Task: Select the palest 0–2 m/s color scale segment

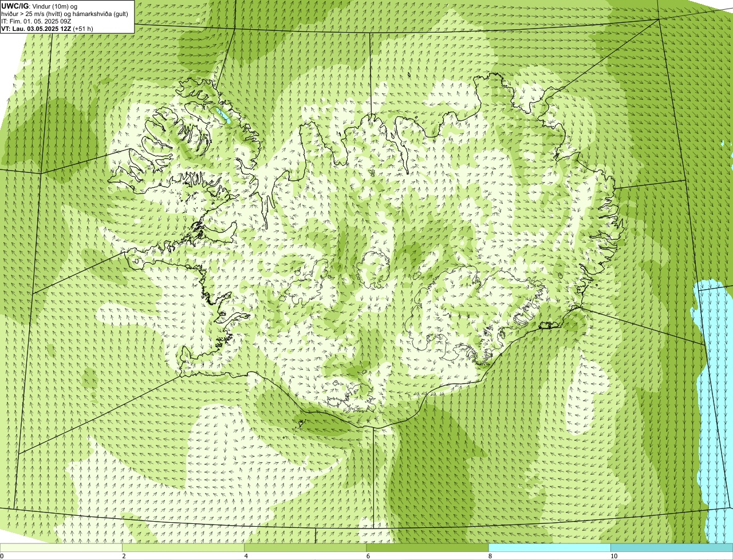Action: coord(61,548)
